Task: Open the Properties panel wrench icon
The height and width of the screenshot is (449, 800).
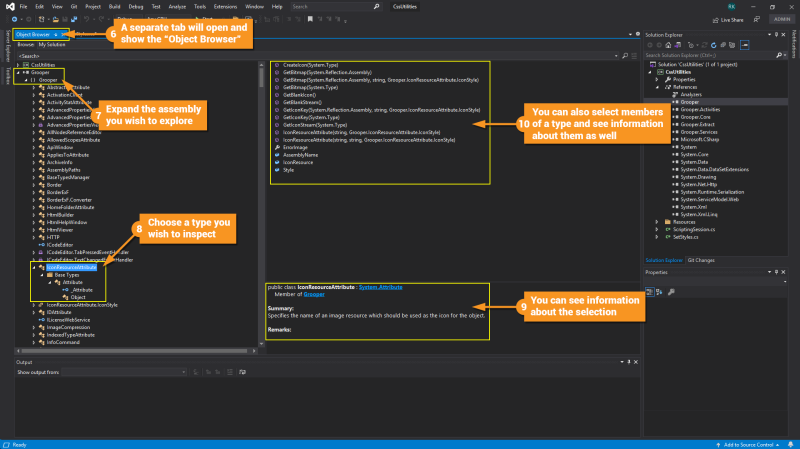Action: pyautogui.click(x=671, y=291)
